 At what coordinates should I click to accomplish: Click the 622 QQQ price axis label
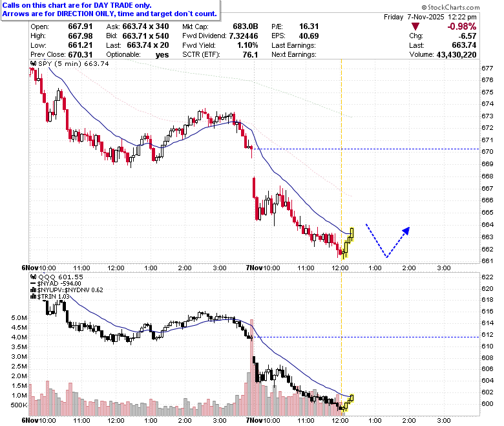487,277
